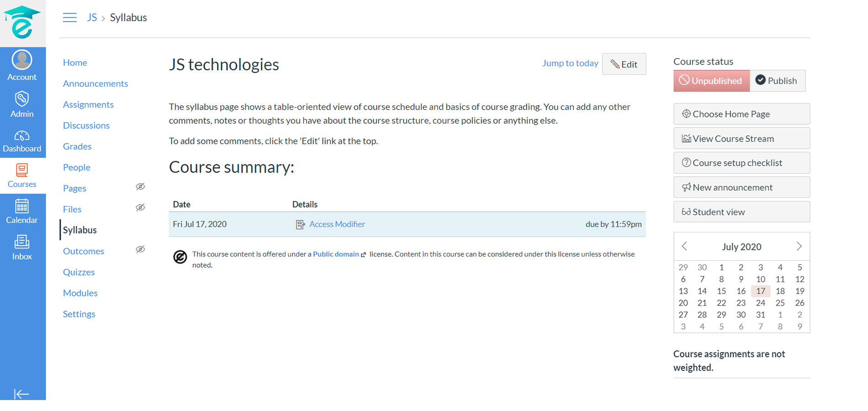Open the Admin shield icon

pyautogui.click(x=22, y=99)
